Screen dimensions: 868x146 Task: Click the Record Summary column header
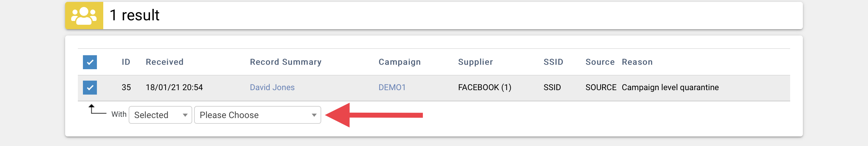[286, 62]
